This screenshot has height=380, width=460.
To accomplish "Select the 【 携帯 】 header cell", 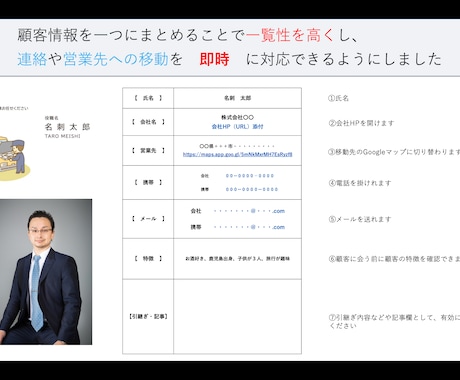I will click(148, 182).
